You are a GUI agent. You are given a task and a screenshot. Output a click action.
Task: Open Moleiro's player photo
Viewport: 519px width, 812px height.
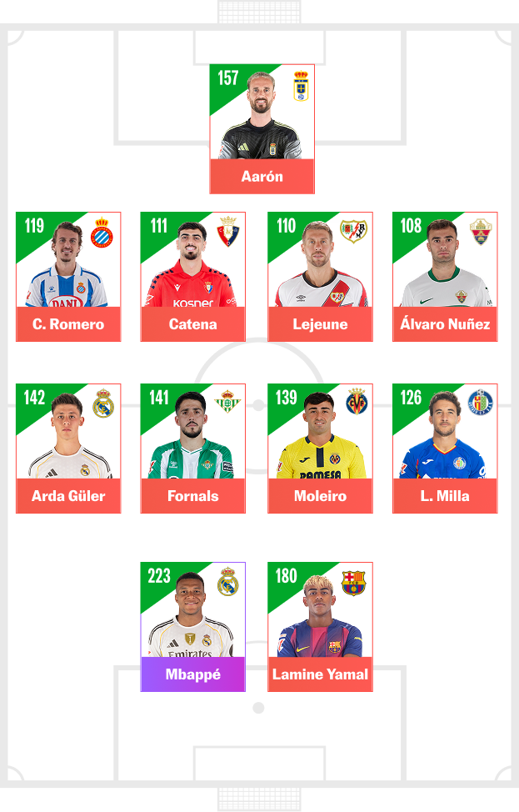321,435
